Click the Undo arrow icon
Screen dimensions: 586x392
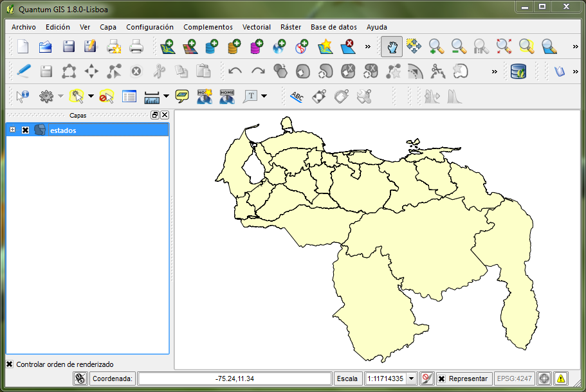click(x=235, y=71)
